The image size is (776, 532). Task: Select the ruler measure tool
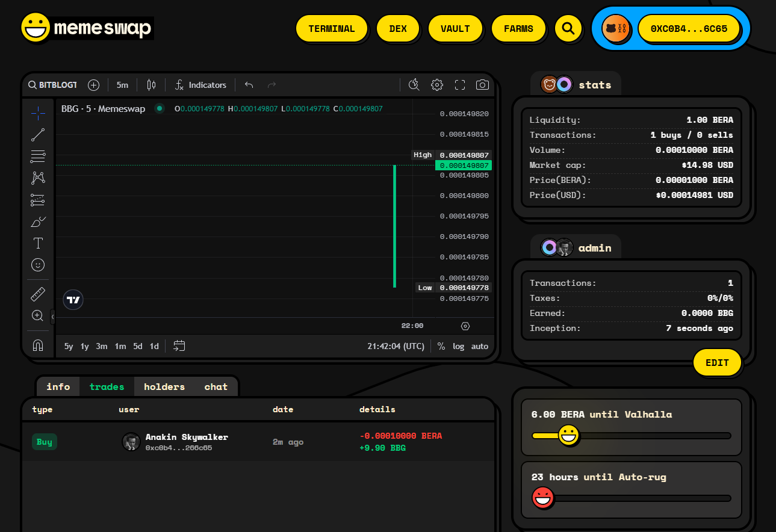coord(38,294)
